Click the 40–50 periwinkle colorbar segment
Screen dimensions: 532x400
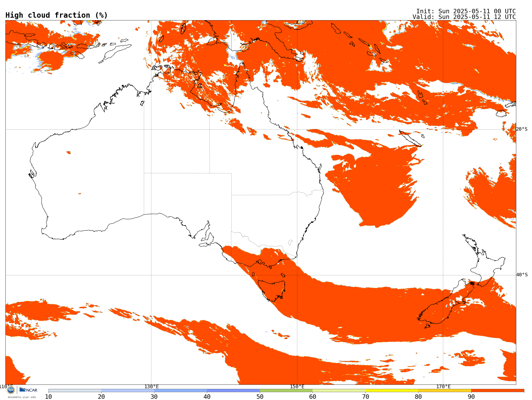(233, 391)
